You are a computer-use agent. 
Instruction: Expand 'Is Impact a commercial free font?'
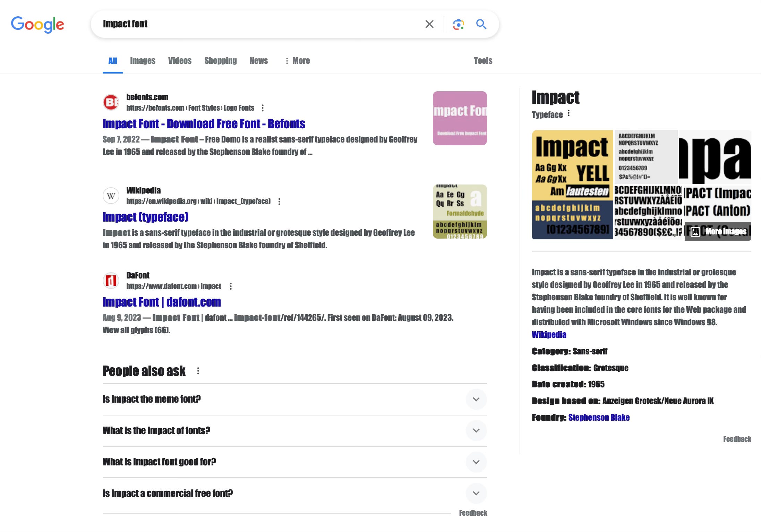pyautogui.click(x=295, y=493)
